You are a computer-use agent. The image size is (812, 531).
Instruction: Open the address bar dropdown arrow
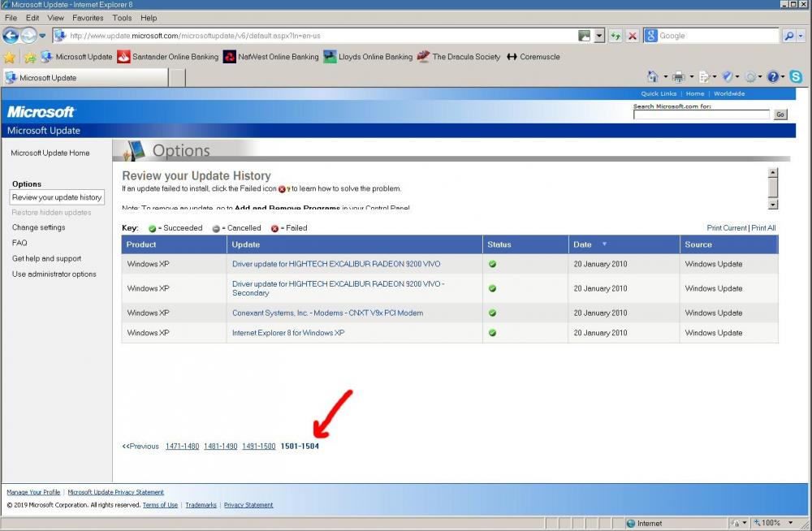599,36
